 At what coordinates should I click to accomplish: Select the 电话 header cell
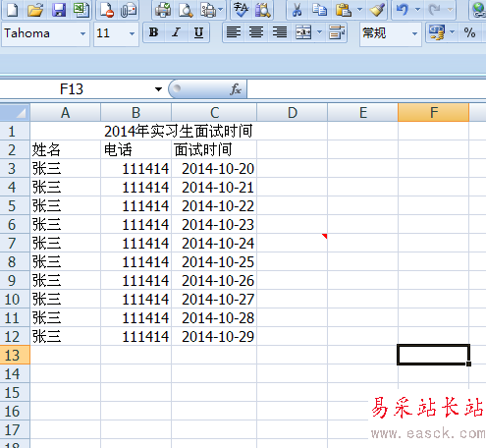point(135,149)
